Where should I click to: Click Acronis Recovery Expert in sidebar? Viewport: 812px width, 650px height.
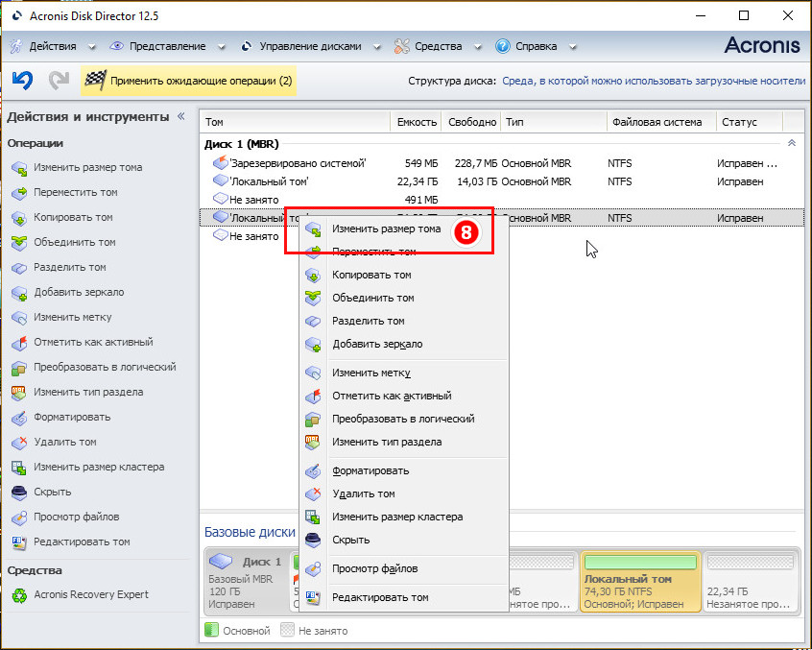91,594
